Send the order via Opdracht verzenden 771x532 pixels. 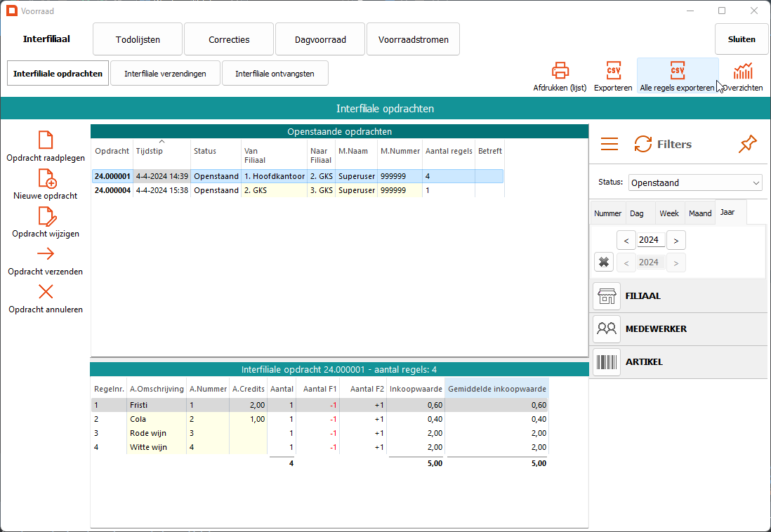46,254
